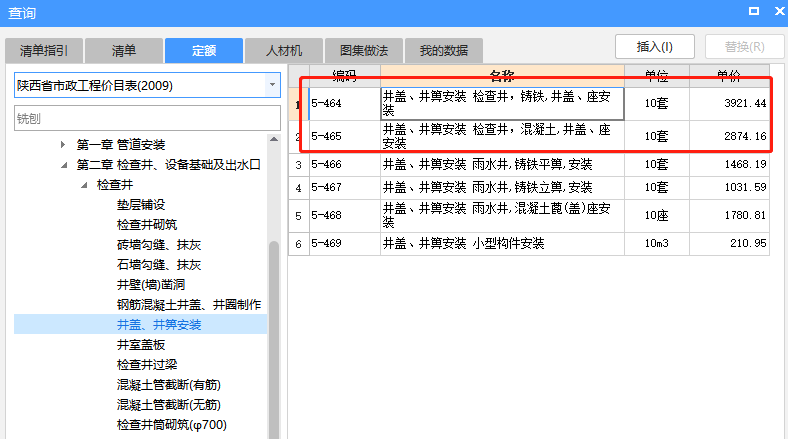The width and height of the screenshot is (788, 439).
Task: Select code cell 5-469
Action: (345, 244)
